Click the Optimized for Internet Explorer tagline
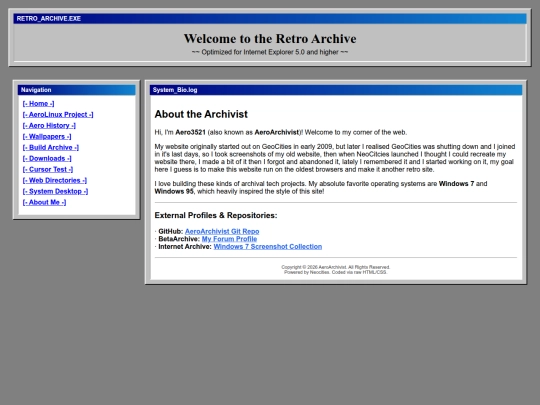The image size is (540, 405). click(x=270, y=52)
